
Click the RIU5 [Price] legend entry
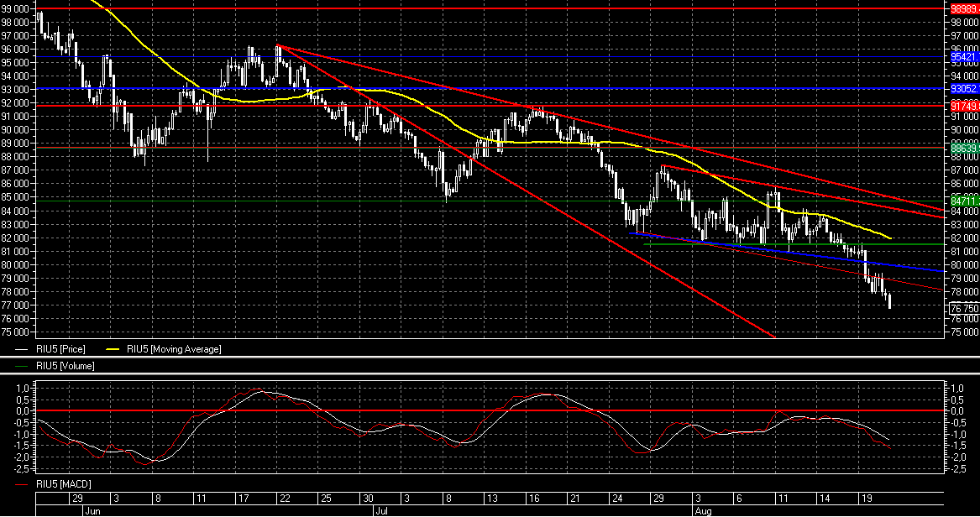tap(61, 348)
